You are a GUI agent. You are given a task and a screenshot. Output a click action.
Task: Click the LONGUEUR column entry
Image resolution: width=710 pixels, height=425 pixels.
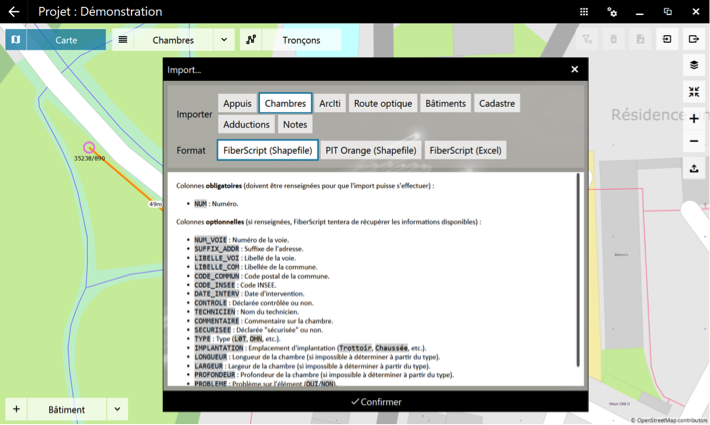317,357
